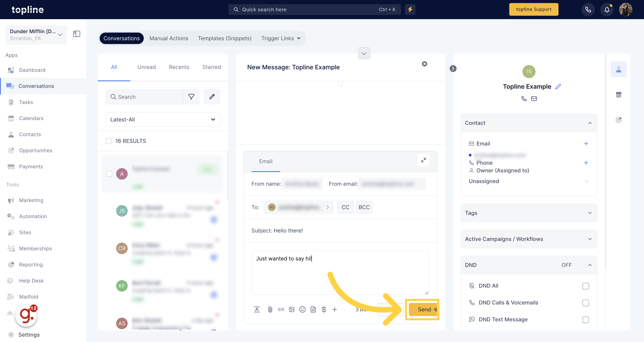The image size is (644, 342).
Task: Click the filter icon in conversation list
Action: pyautogui.click(x=192, y=97)
